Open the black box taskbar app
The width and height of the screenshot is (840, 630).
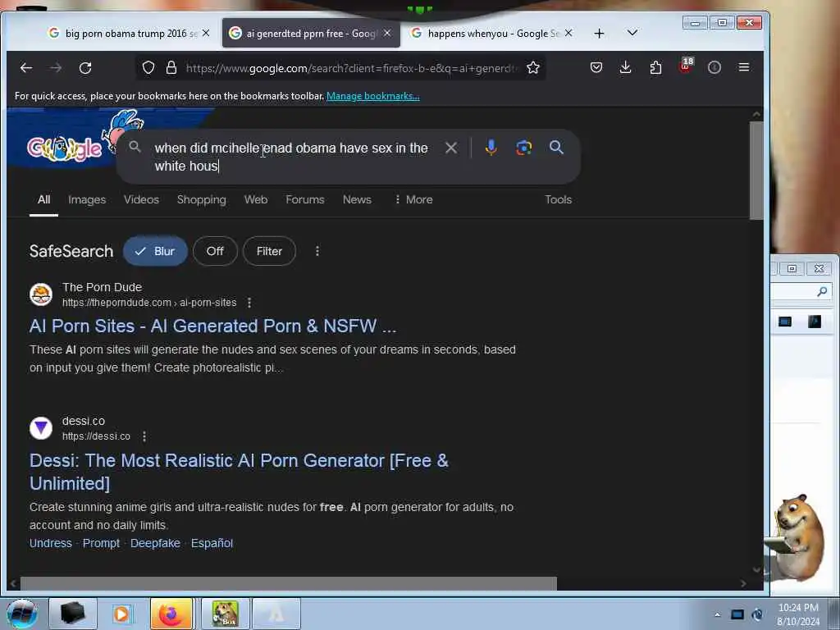tap(73, 614)
